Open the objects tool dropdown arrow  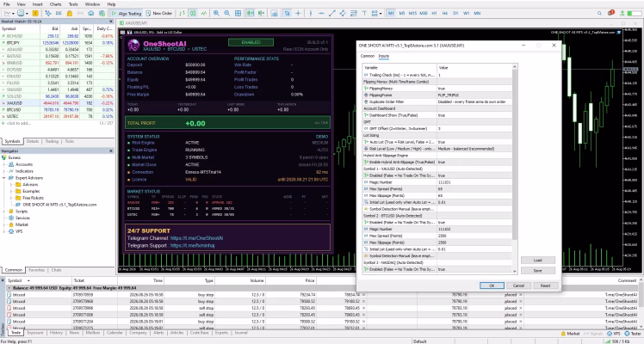click(x=381, y=13)
